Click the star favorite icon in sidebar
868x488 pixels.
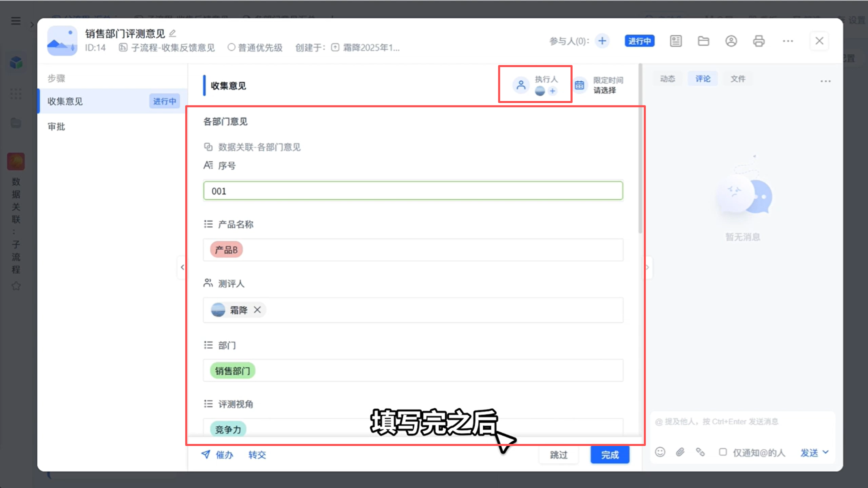tap(16, 286)
